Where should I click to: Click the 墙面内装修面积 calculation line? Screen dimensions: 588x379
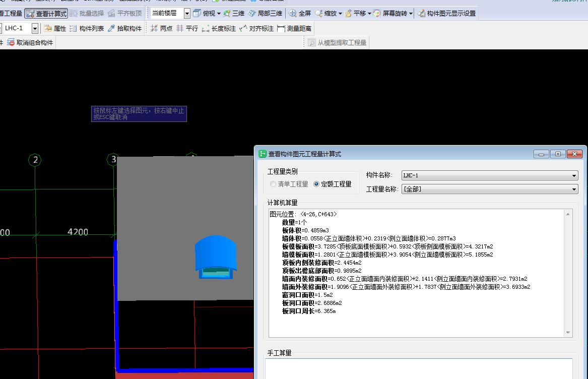(x=405, y=279)
